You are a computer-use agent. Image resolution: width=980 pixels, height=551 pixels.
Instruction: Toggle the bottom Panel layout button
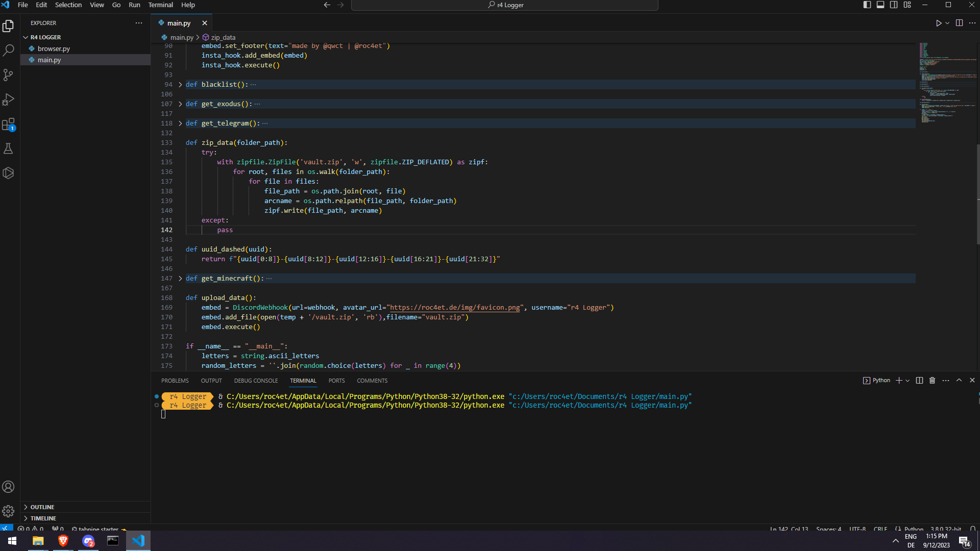880,5
